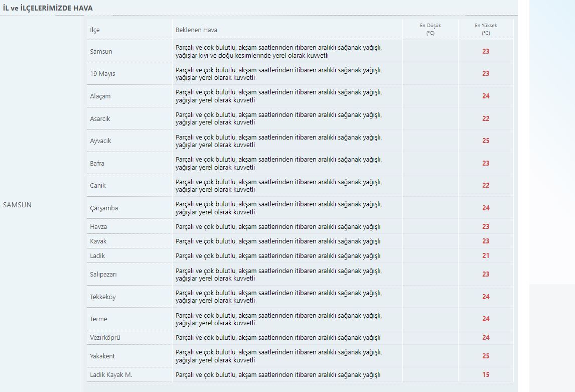
Task: Open the Çarşamba district entry
Action: click(104, 208)
